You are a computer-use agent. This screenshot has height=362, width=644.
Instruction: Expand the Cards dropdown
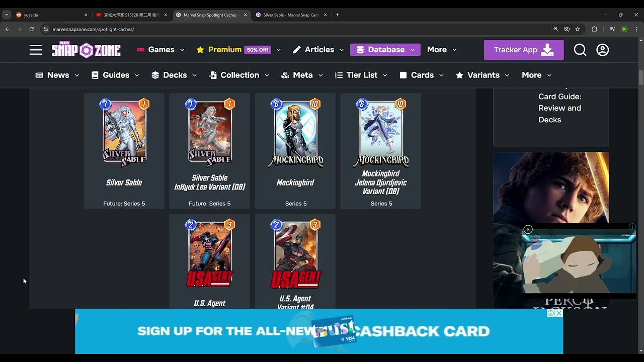click(x=422, y=75)
